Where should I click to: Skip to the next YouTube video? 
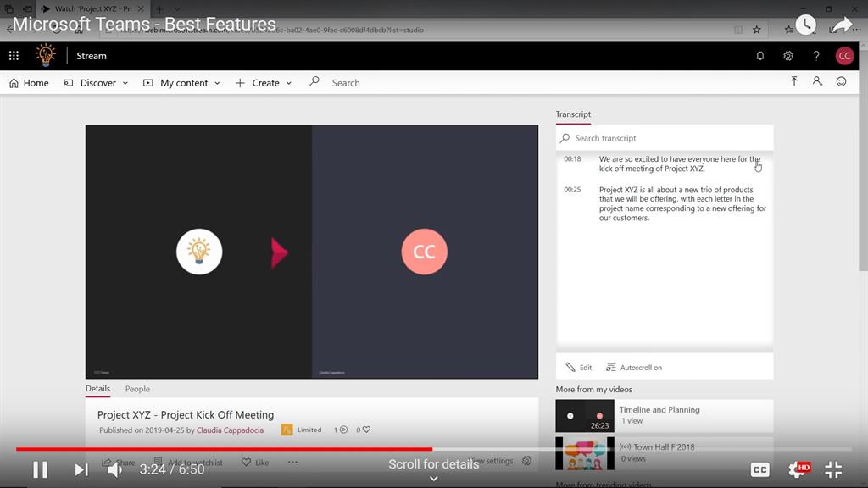click(x=81, y=469)
